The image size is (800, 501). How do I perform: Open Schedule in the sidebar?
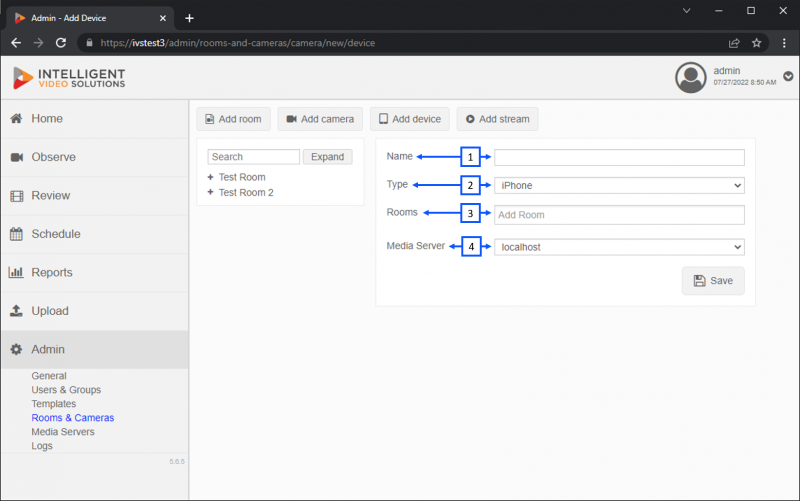coord(94,234)
